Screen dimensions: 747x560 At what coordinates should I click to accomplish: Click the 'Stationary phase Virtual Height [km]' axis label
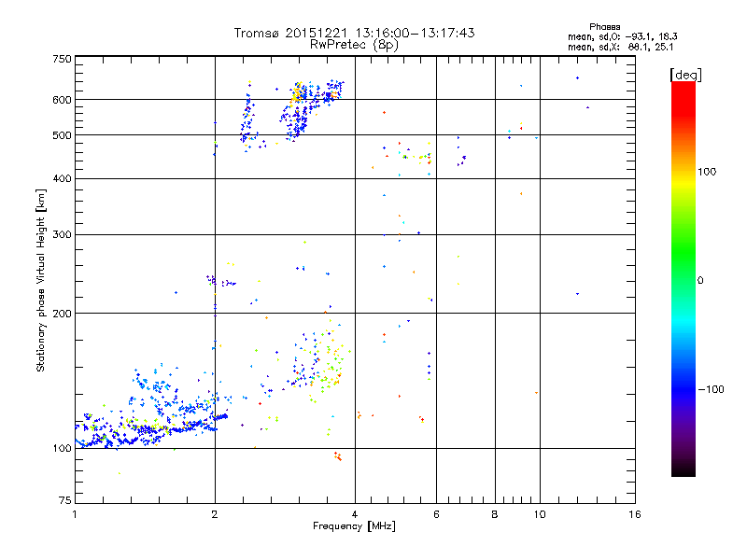tap(41, 280)
